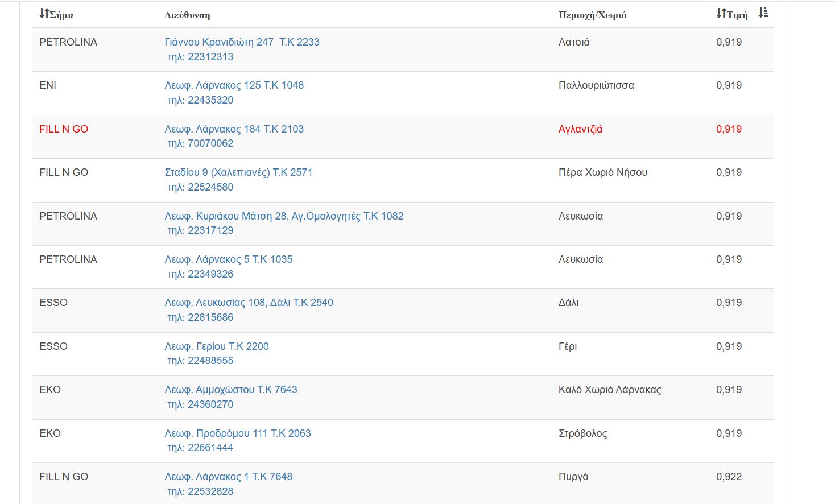
Task: Click the sort arrows icon beside Τιμή
Action: pyautogui.click(x=721, y=13)
